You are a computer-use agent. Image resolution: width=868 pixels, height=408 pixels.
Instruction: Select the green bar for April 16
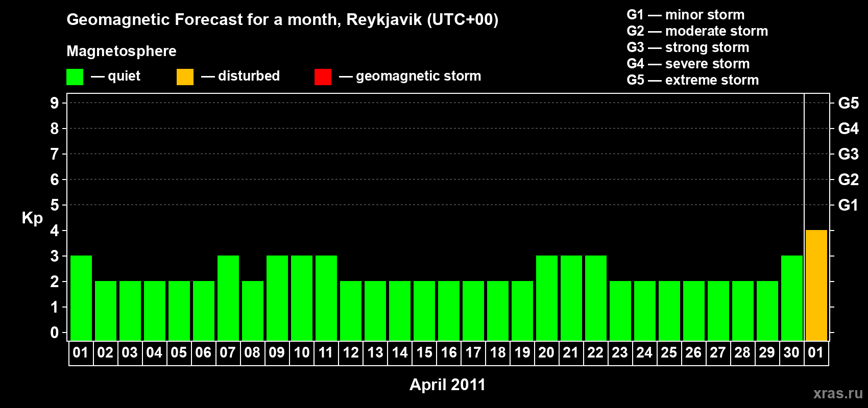coord(449,311)
